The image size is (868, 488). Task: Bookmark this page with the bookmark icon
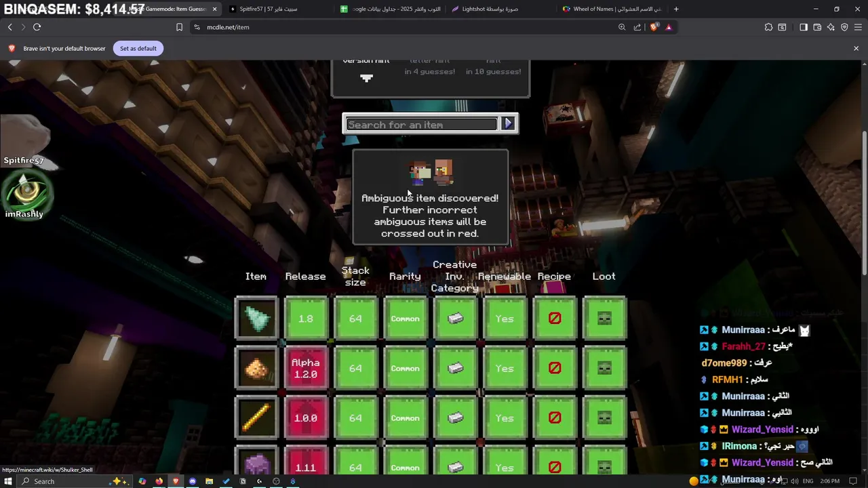click(x=179, y=27)
